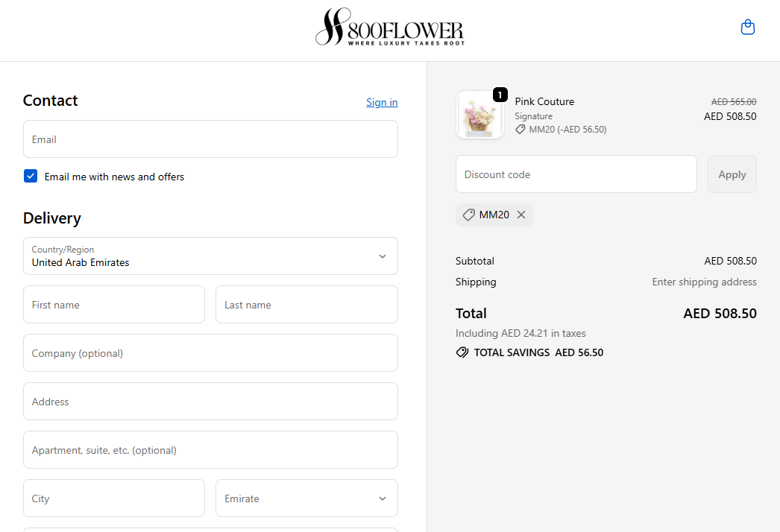Click the MM20 (-AED 56.50) discount line
780x532 pixels.
561,130
